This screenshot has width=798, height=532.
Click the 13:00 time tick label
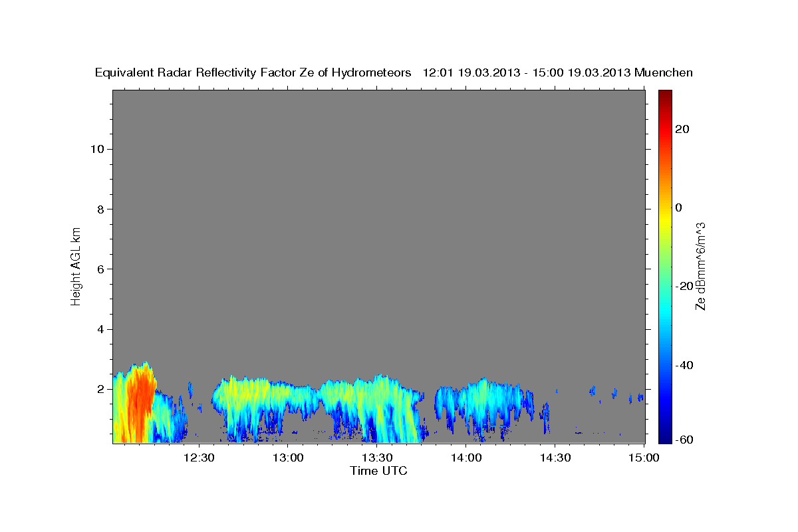pos(289,458)
